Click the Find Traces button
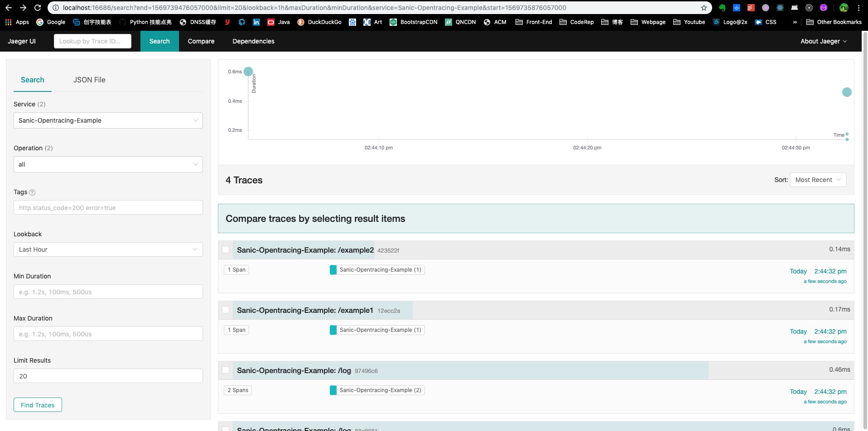 coord(38,405)
